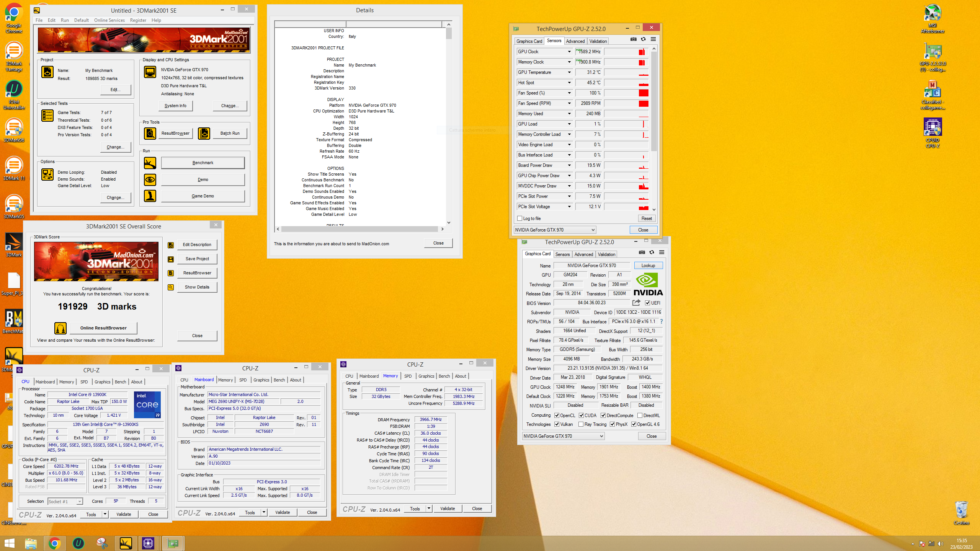Screen dimensions: 980x551
Task: Toggle the UEFI checkbox in GPU-Z
Action: (648, 303)
